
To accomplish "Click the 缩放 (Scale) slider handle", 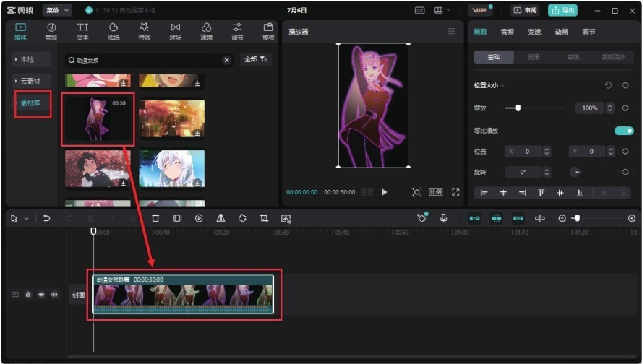I will 518,108.
